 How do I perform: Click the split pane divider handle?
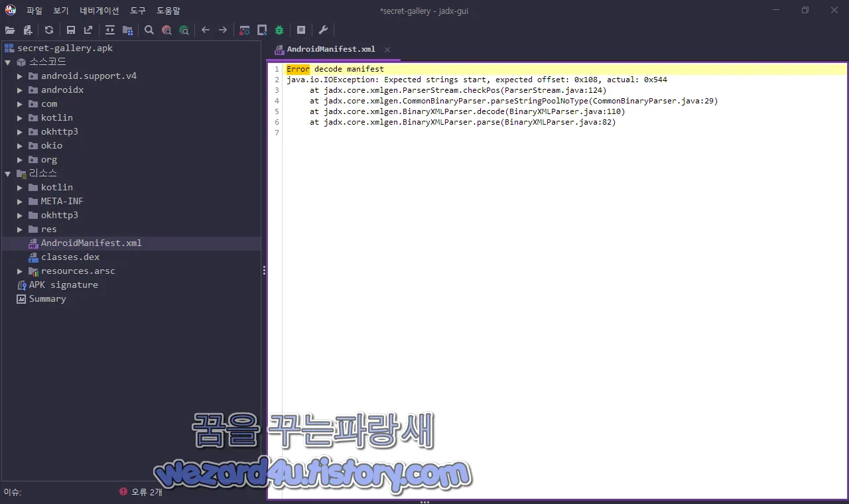[264, 270]
